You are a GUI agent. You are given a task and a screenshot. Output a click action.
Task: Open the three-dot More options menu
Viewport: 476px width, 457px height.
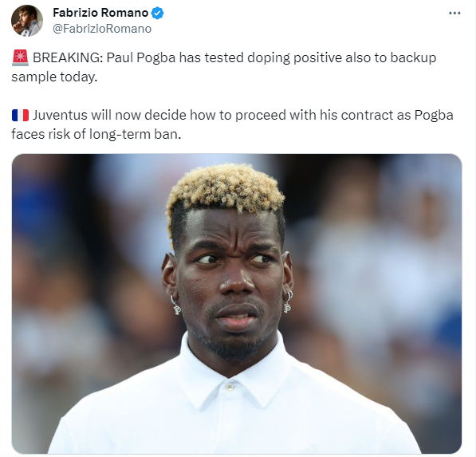pos(454,13)
